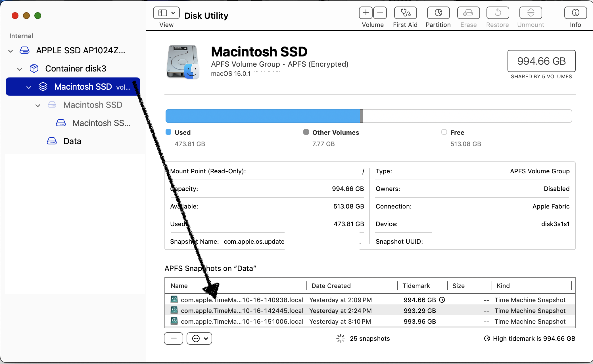Click the blue Used storage bar
This screenshot has height=364, width=593.
263,116
